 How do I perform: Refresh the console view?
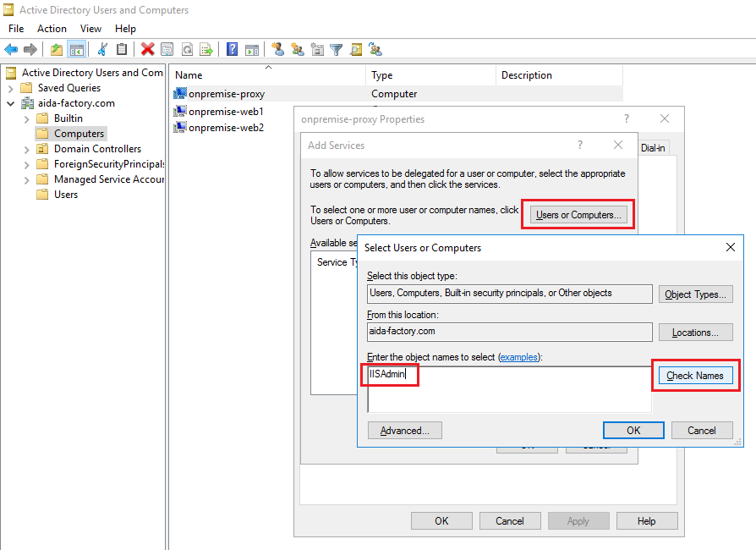click(x=188, y=48)
